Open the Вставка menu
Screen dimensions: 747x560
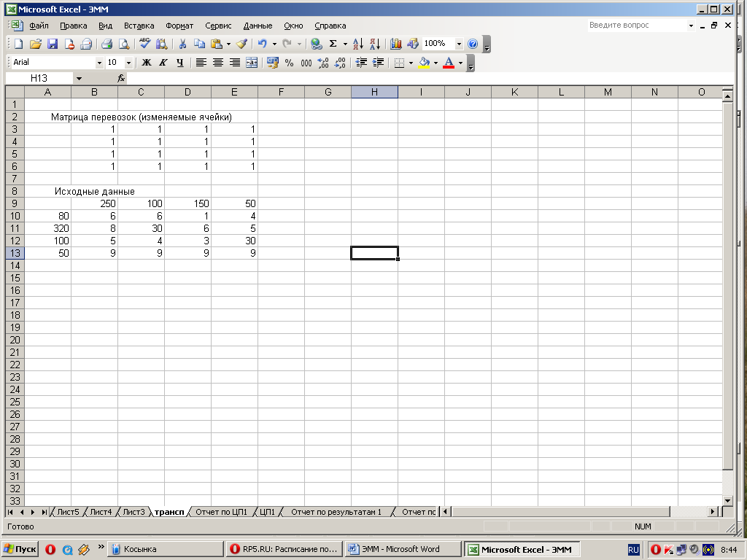pyautogui.click(x=139, y=26)
